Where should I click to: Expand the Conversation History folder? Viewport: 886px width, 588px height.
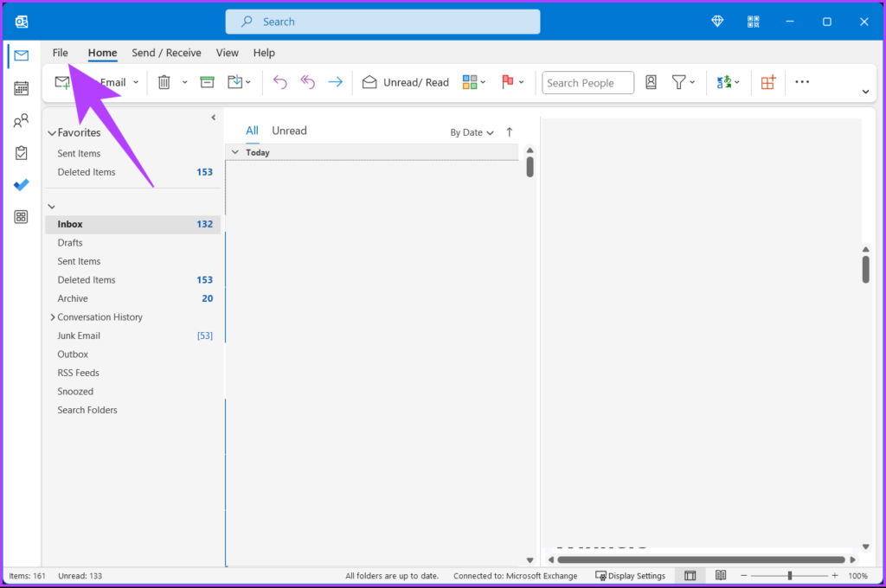click(53, 317)
